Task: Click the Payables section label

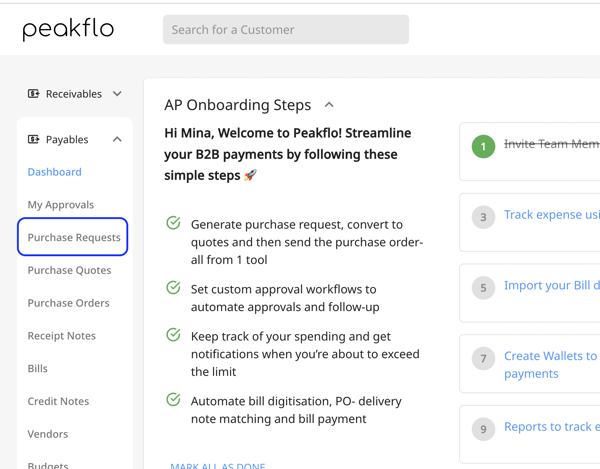Action: pyautogui.click(x=67, y=140)
